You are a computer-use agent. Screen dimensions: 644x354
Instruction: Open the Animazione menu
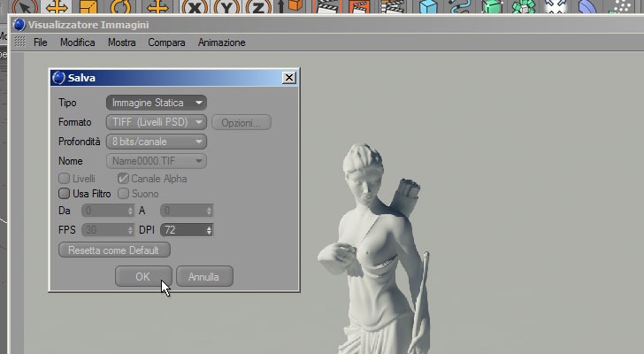222,42
